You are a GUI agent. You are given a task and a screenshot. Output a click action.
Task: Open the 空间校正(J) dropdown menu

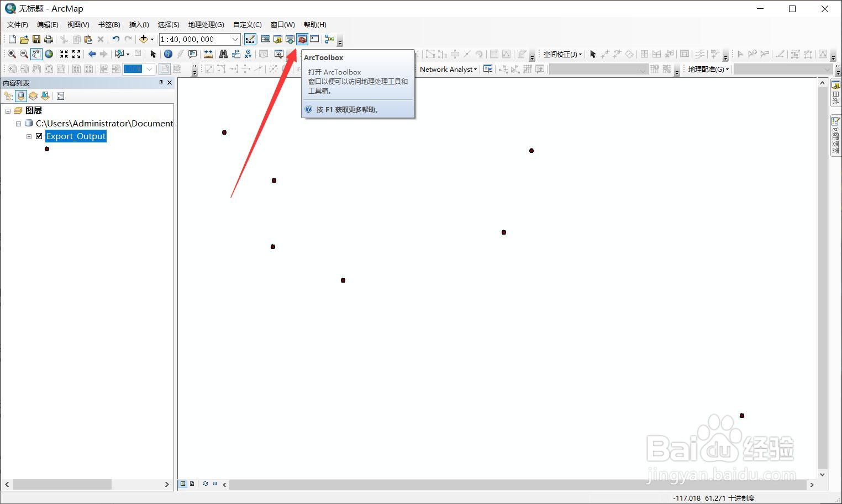pos(562,54)
